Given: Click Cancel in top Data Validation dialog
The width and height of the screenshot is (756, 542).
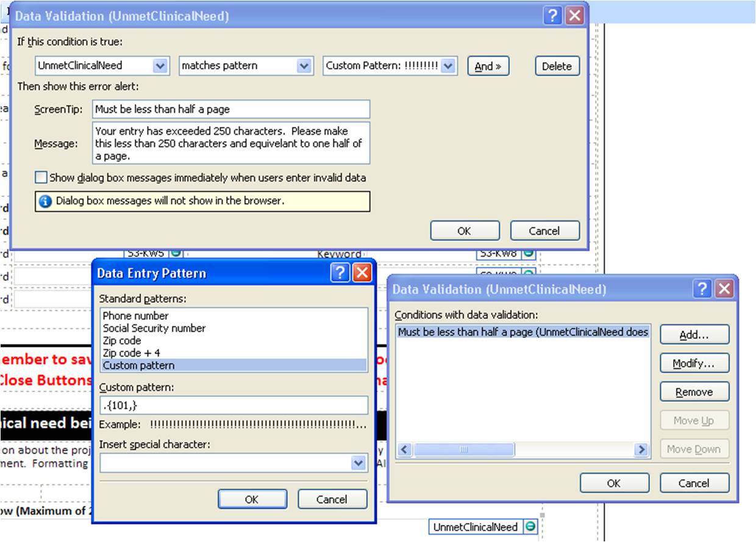Looking at the screenshot, I should [544, 231].
